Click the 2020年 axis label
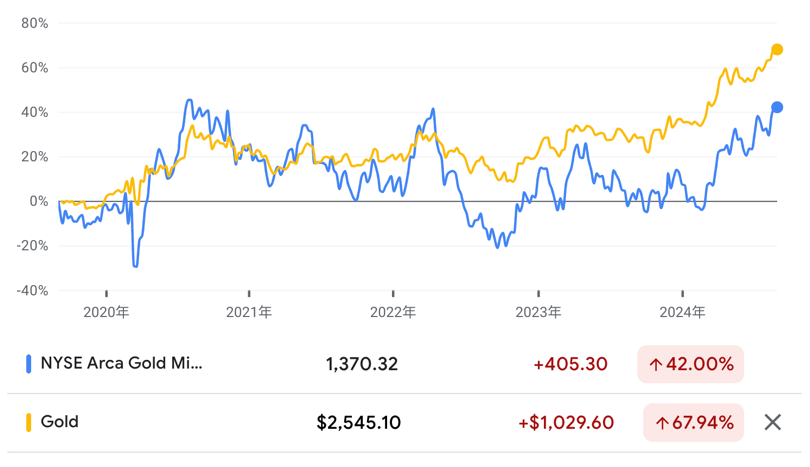 [106, 312]
